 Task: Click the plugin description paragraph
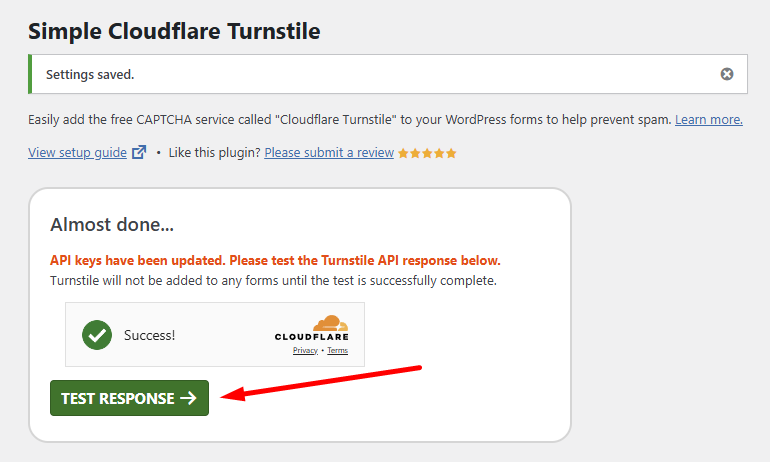[x=350, y=120]
